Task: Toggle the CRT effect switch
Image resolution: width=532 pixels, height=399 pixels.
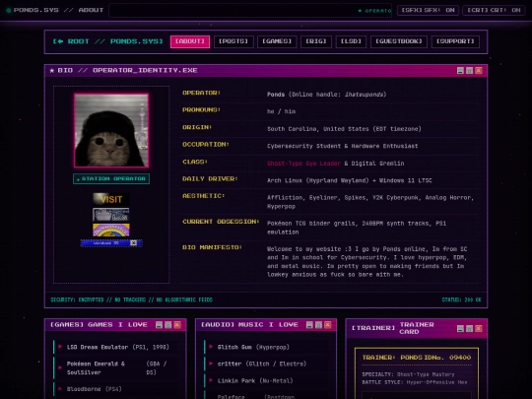Action: (x=494, y=10)
